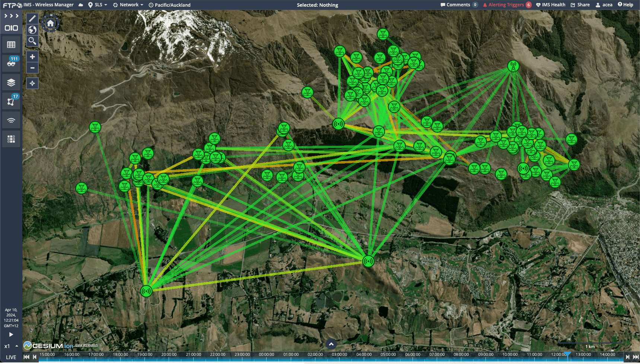
Task: Open the SLS site dropdown
Action: tap(98, 5)
